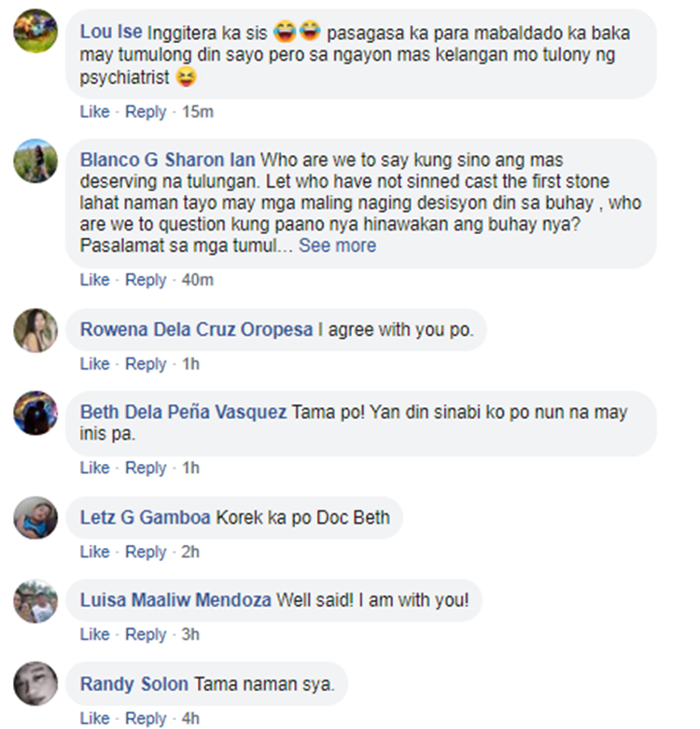
Task: Click Randy Solon's profile photo
Action: click(35, 684)
